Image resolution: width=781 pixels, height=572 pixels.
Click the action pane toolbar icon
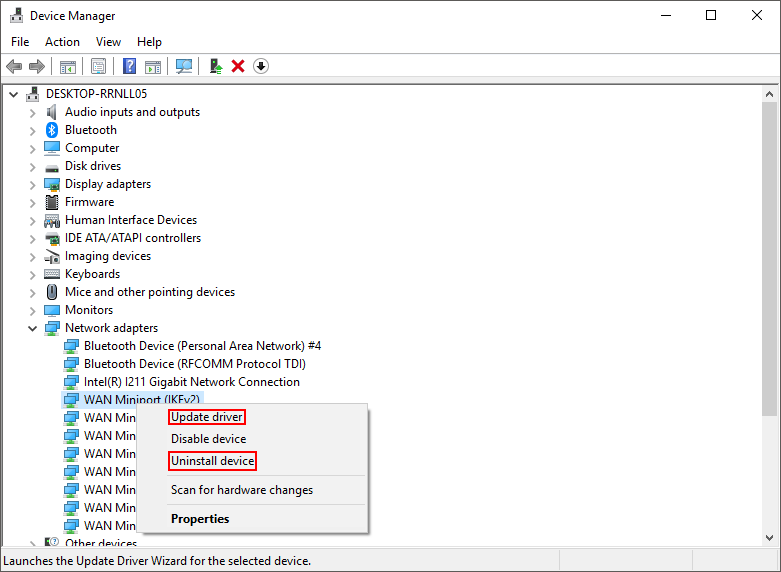tap(153, 66)
